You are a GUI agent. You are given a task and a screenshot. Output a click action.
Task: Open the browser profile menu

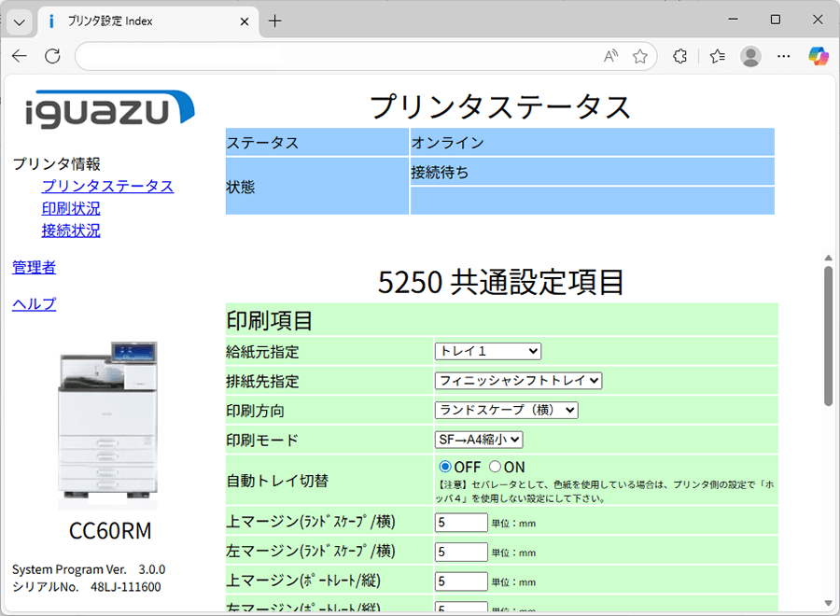click(750, 56)
